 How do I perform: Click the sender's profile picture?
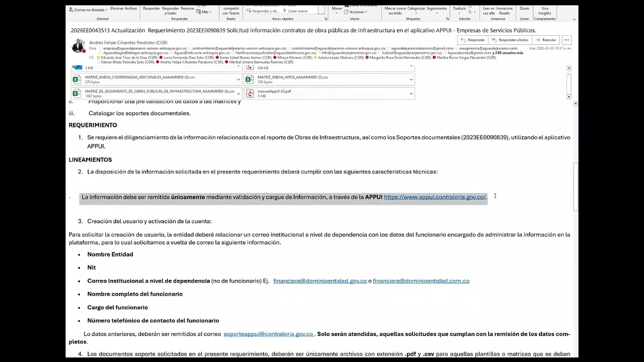coord(78,46)
